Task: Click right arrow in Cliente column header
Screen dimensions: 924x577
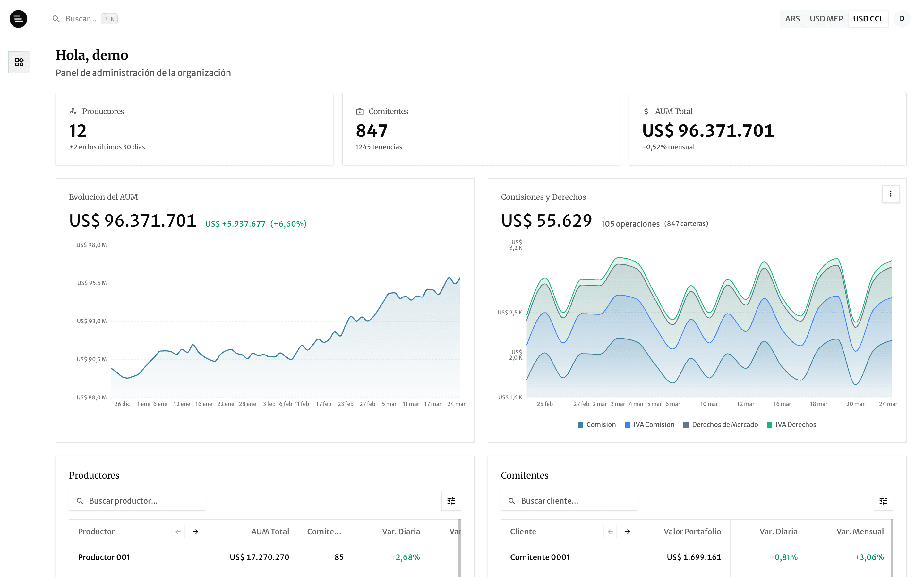Action: point(627,531)
